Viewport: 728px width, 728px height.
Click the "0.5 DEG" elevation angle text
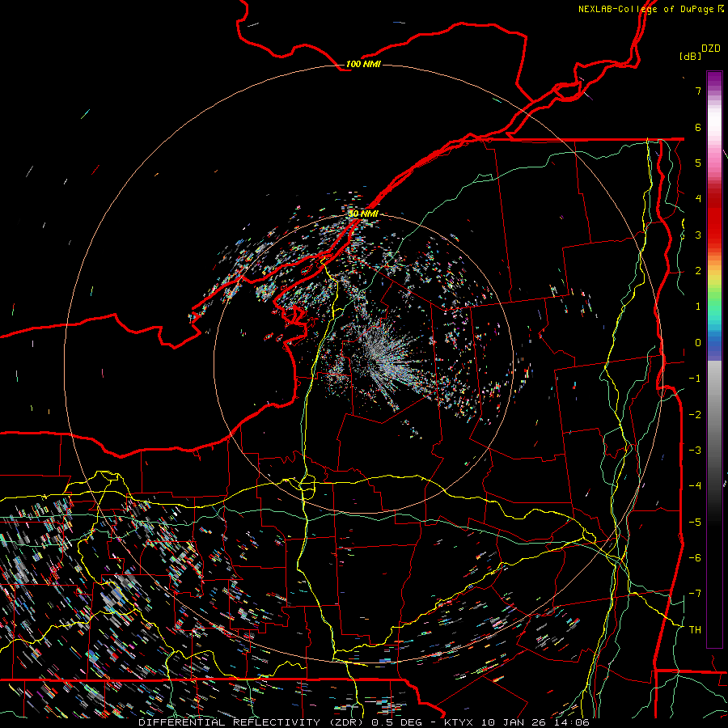[x=400, y=722]
